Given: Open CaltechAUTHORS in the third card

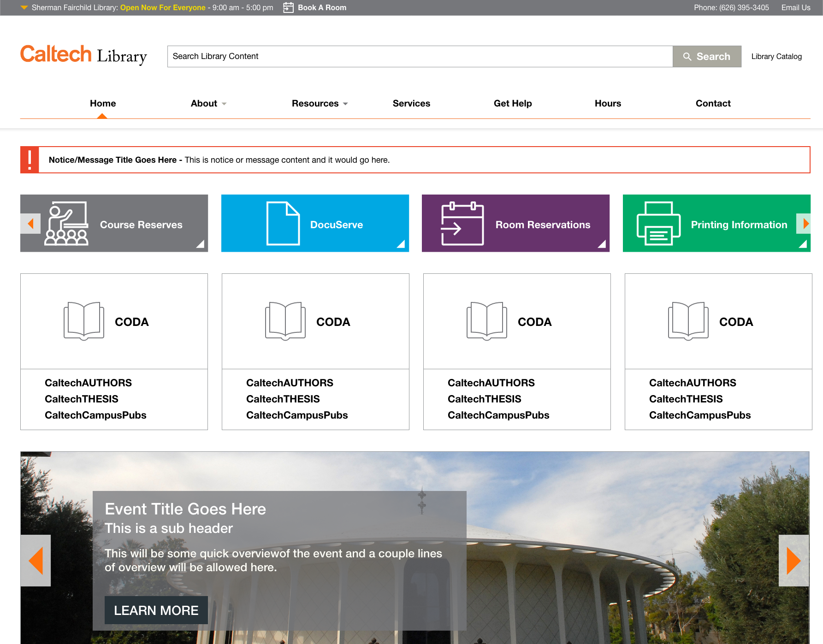Looking at the screenshot, I should [x=491, y=383].
